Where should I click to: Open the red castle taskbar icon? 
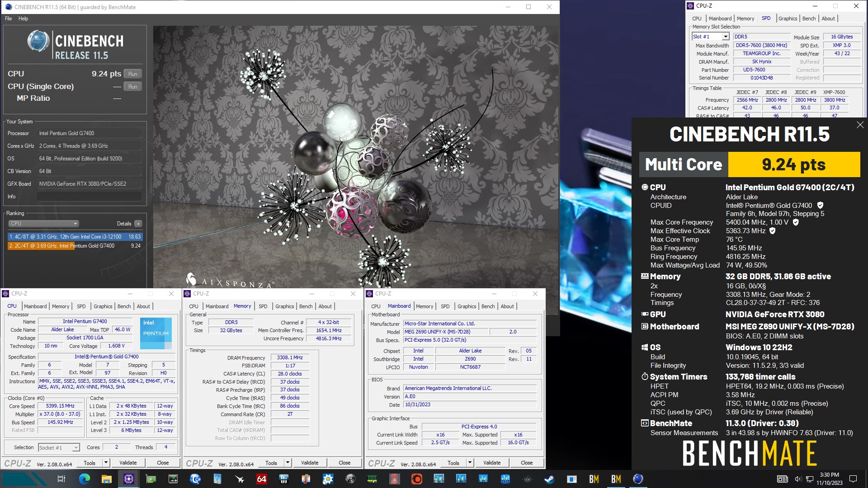(x=394, y=479)
